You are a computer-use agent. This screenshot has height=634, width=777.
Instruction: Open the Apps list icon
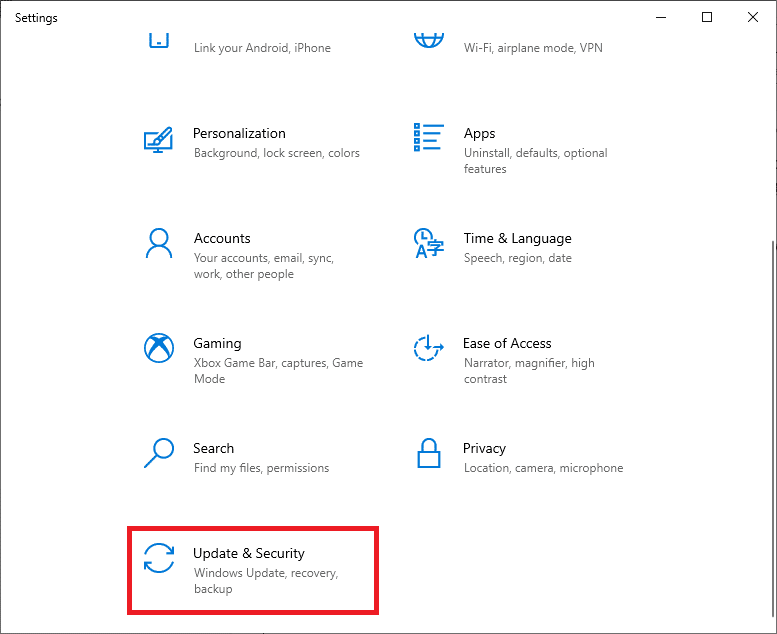[x=428, y=138]
